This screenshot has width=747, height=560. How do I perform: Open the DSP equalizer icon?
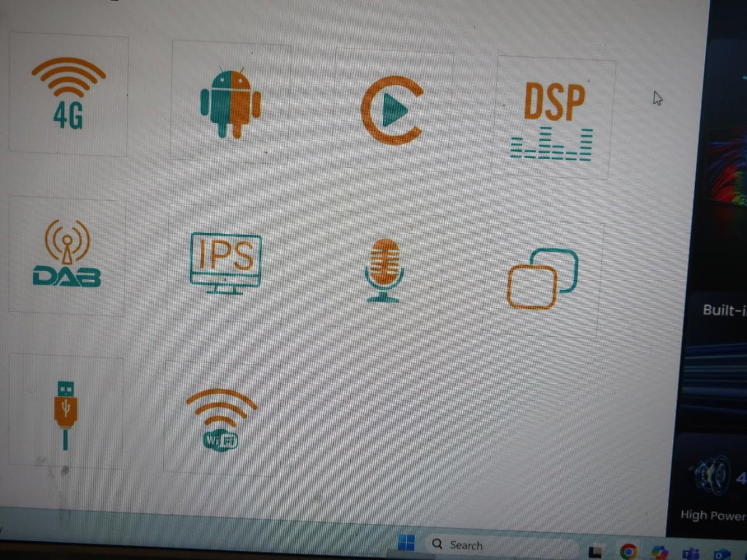[x=553, y=121]
